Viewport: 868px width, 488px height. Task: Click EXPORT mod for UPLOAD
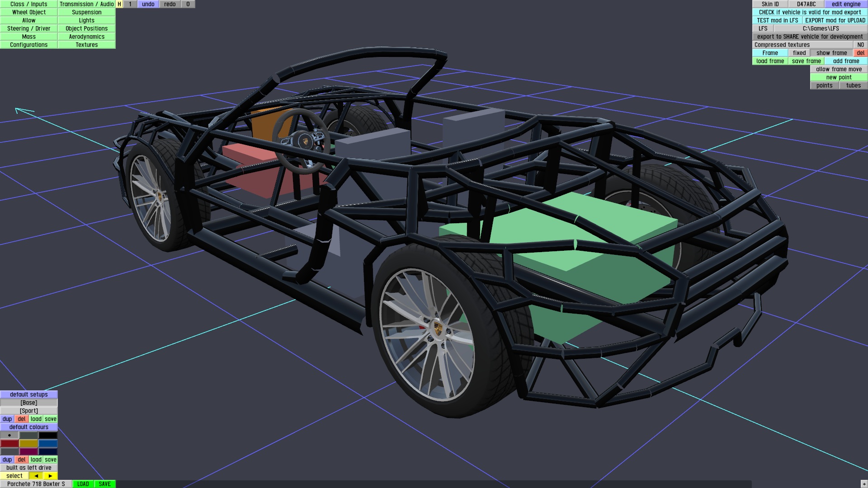pos(835,20)
